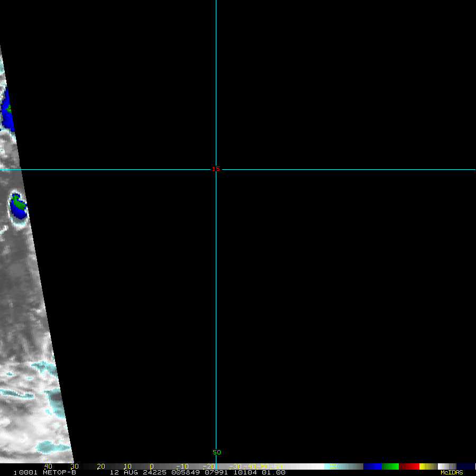476x476 pixels.
Task: Click the red latitude label 15
Action: (x=216, y=169)
